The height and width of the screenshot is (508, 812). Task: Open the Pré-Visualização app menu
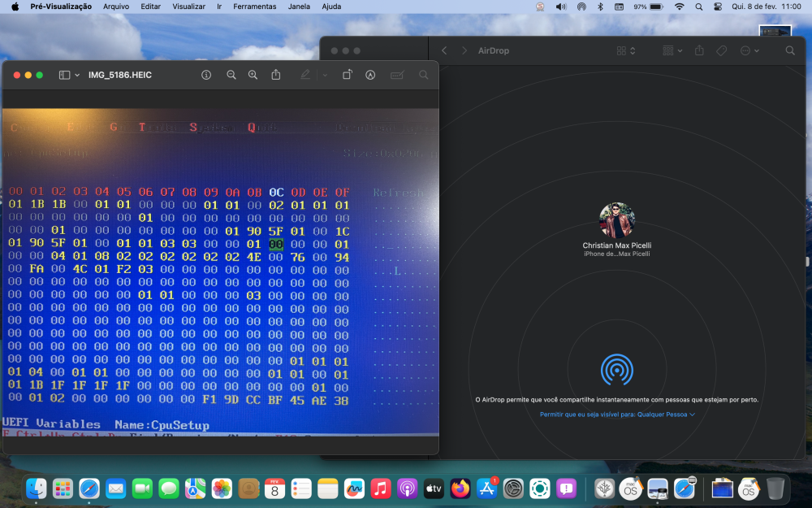pos(61,7)
